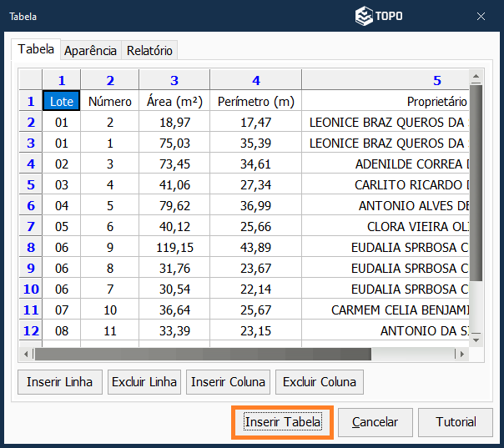Click the Inserir Linha button
The height and width of the screenshot is (448, 504).
(60, 382)
